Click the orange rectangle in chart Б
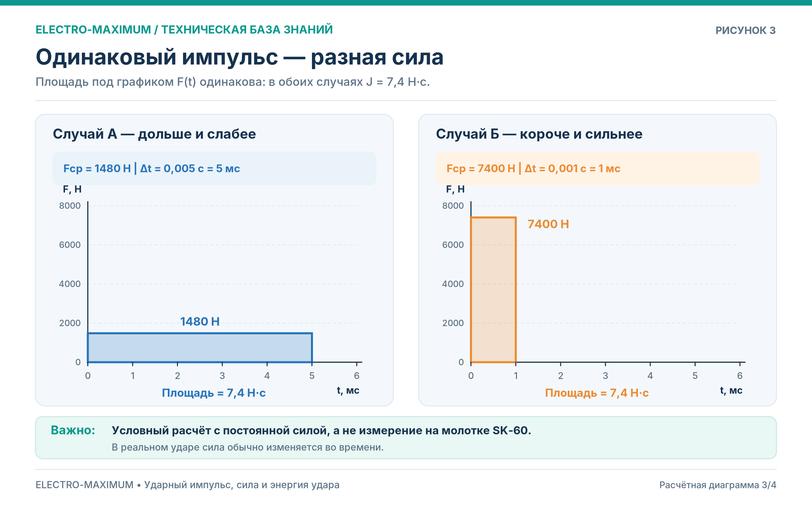The width and height of the screenshot is (812, 508). pos(493,290)
